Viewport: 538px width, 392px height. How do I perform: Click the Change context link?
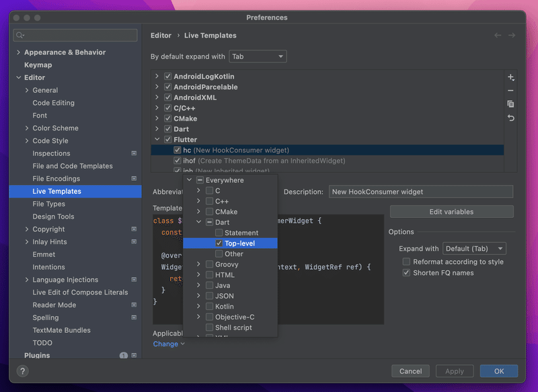point(169,344)
